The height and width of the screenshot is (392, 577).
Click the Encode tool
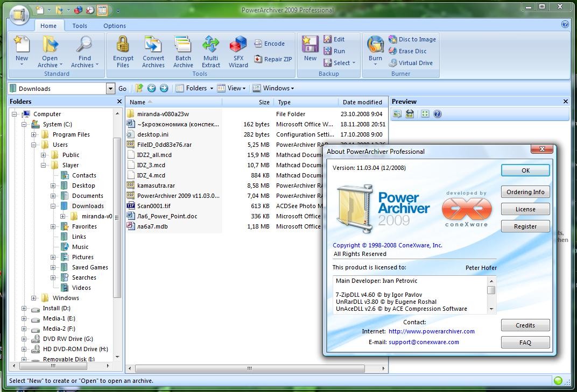point(269,44)
